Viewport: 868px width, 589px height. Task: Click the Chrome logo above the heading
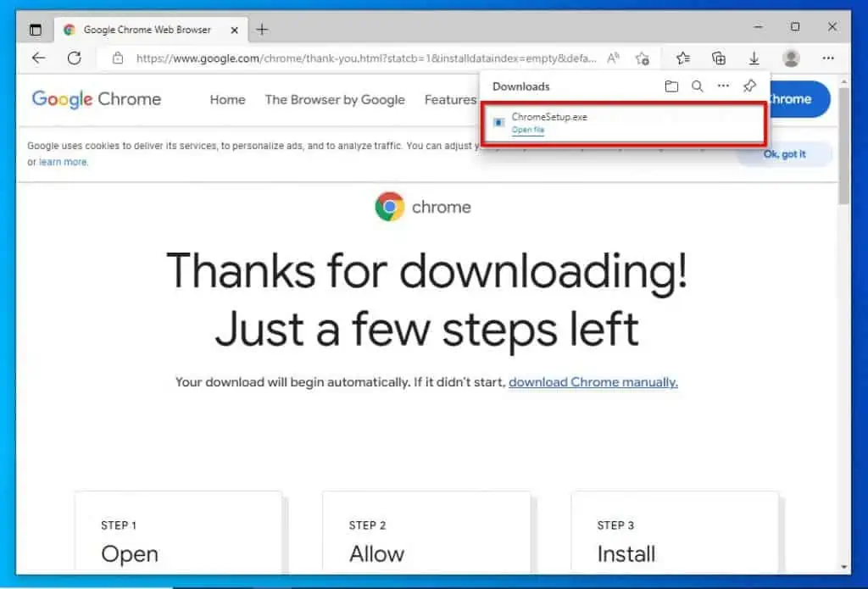tap(390, 207)
